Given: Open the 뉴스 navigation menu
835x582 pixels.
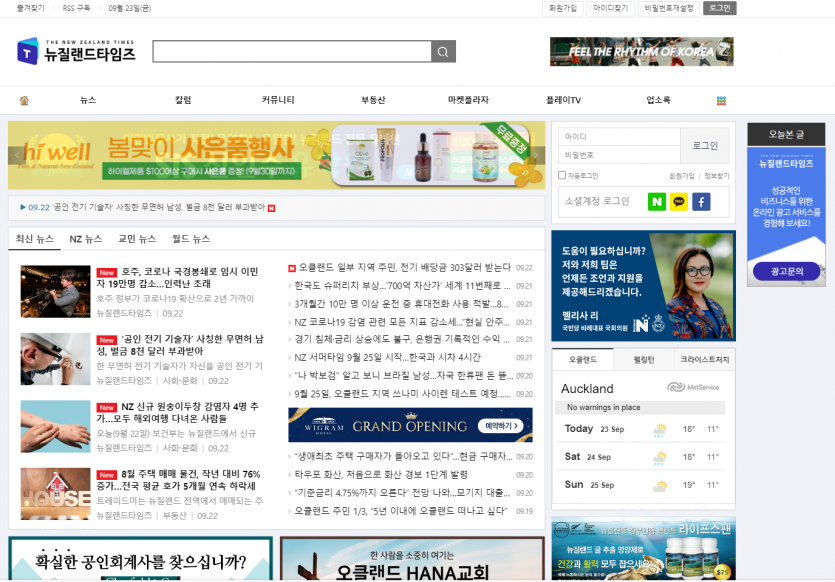Looking at the screenshot, I should [x=88, y=100].
